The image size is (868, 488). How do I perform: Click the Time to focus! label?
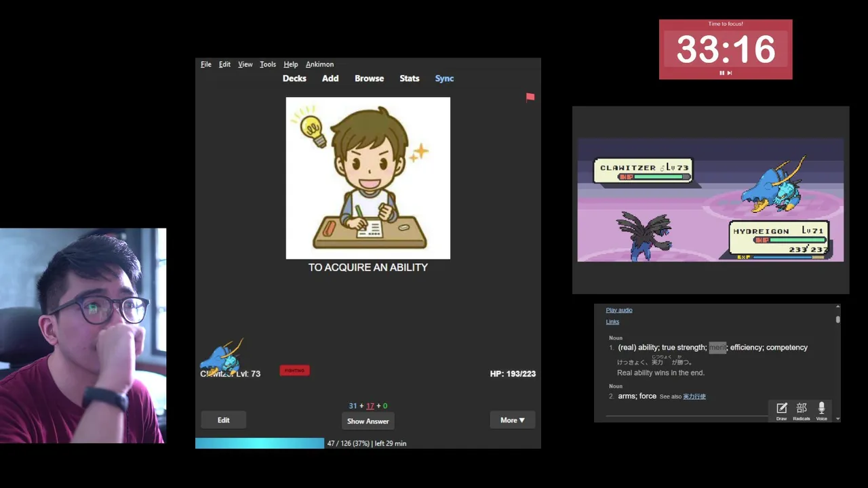(726, 24)
